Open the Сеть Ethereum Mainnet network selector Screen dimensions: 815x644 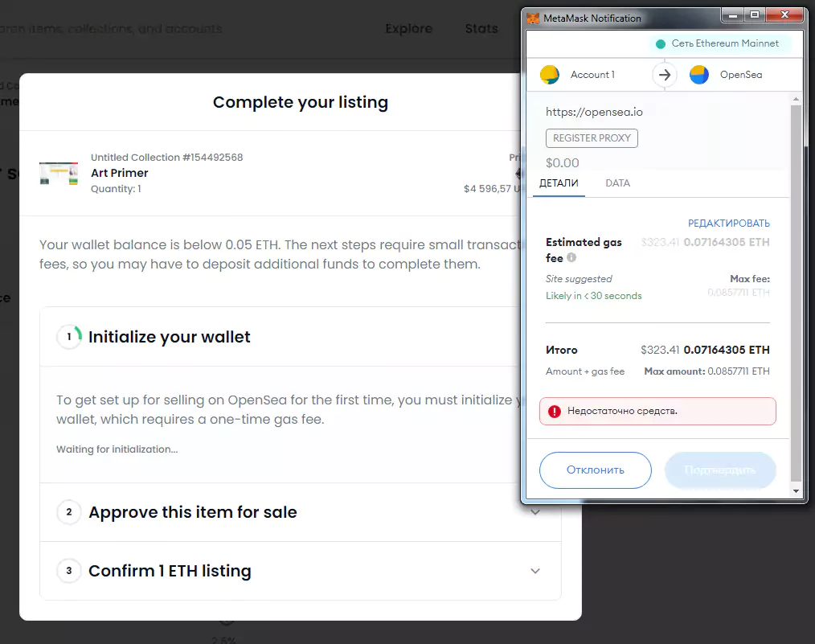(720, 43)
